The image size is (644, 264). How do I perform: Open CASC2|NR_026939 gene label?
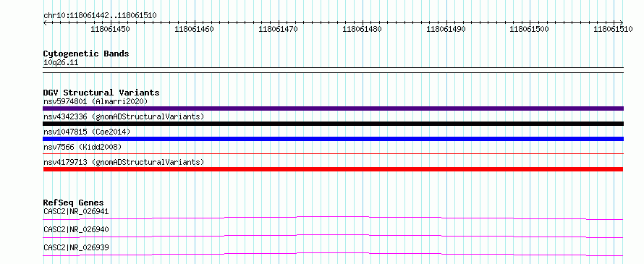[x=76, y=247]
